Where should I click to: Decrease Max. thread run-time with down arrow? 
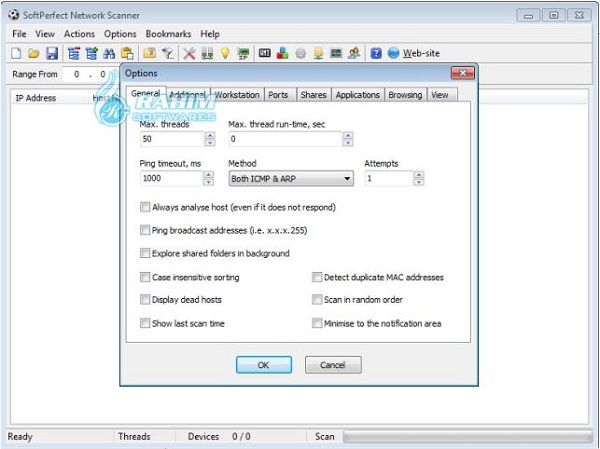tap(347, 142)
